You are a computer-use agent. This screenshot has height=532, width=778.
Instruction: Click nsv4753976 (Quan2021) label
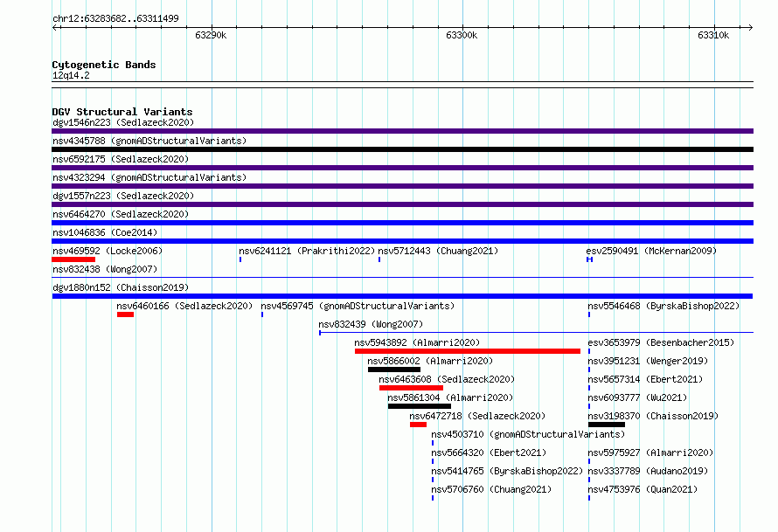point(643,489)
